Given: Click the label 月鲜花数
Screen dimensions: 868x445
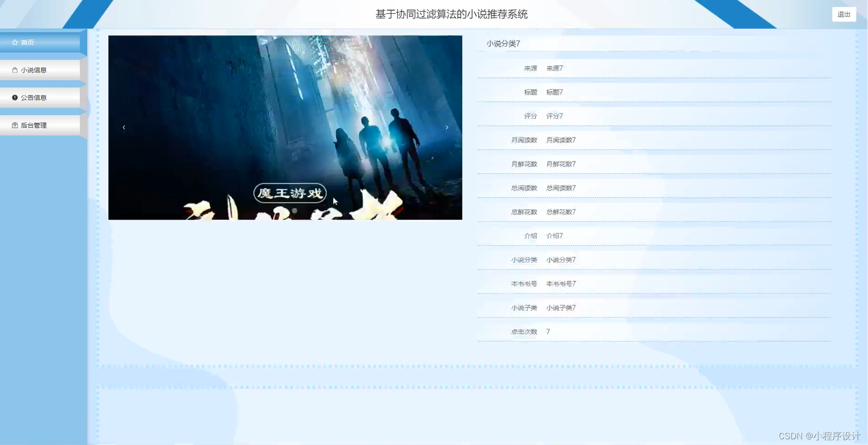Looking at the screenshot, I should pos(524,164).
